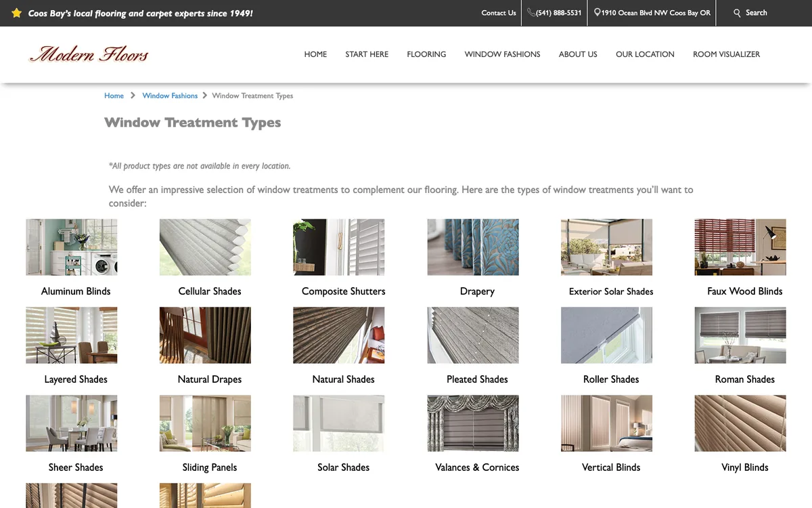
Task: Open the Faux Wood Blinds thumbnail
Action: tap(740, 247)
